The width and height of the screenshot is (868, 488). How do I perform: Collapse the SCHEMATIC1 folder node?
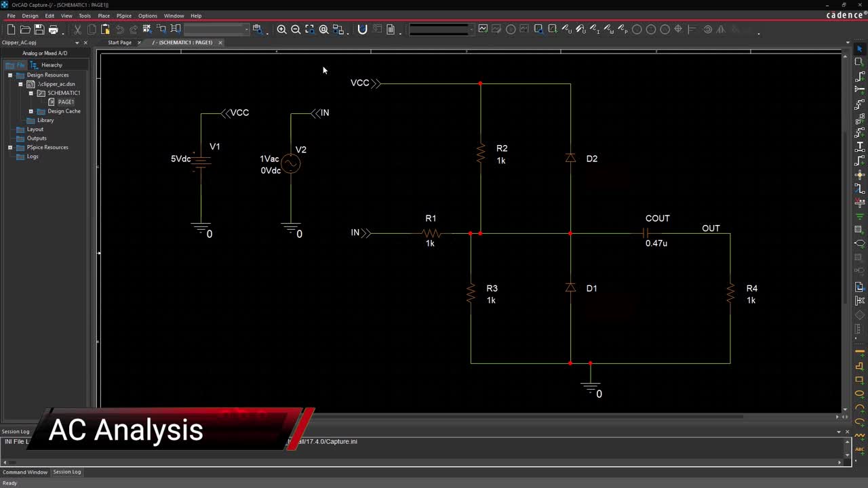31,93
